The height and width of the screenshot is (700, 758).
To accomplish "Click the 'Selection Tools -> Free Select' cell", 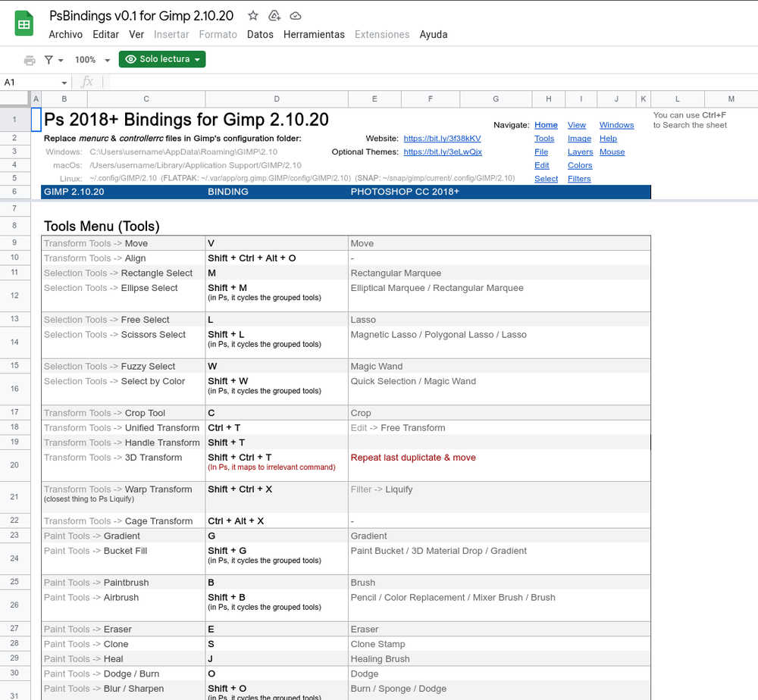I will pos(124,320).
